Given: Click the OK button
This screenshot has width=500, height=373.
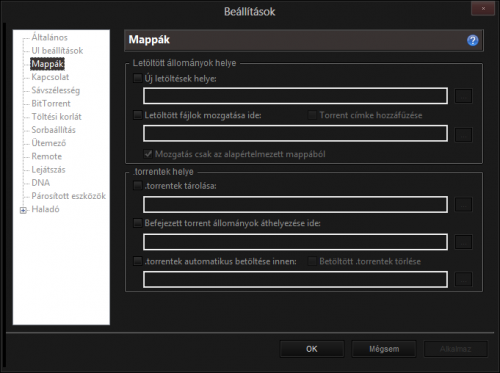Looking at the screenshot, I should [312, 349].
